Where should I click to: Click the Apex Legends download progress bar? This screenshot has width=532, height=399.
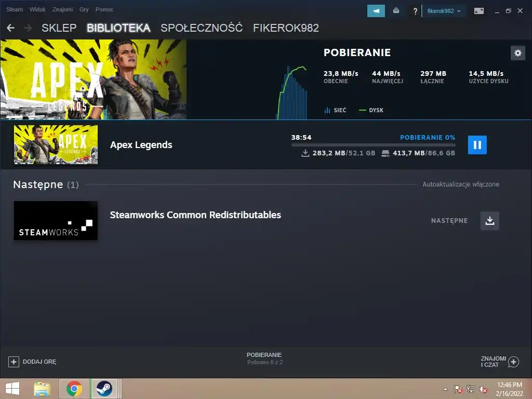(373, 145)
